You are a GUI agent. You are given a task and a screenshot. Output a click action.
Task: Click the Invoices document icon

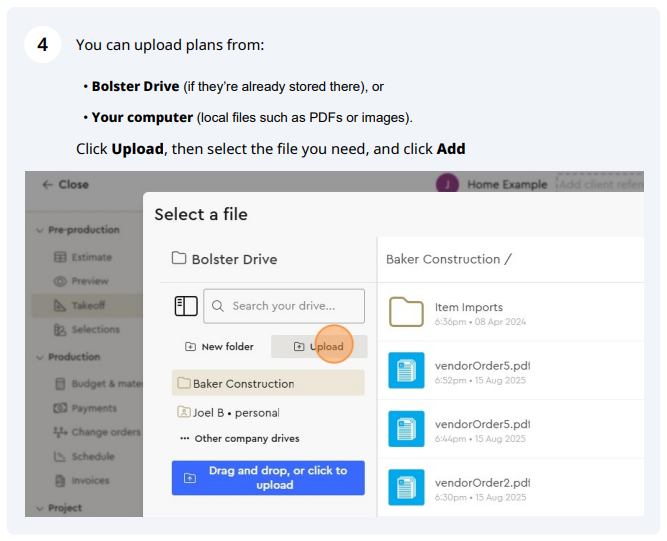(x=60, y=481)
